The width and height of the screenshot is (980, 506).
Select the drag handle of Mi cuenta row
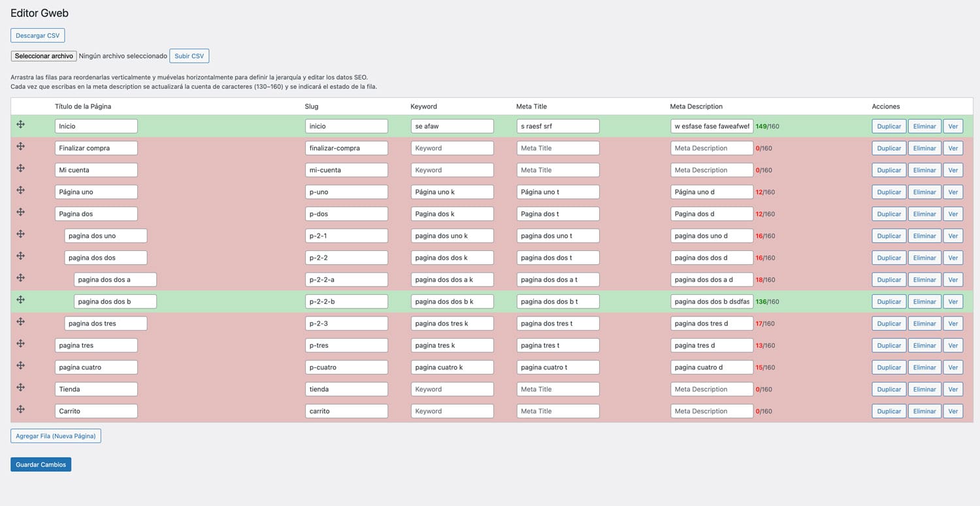pyautogui.click(x=21, y=168)
